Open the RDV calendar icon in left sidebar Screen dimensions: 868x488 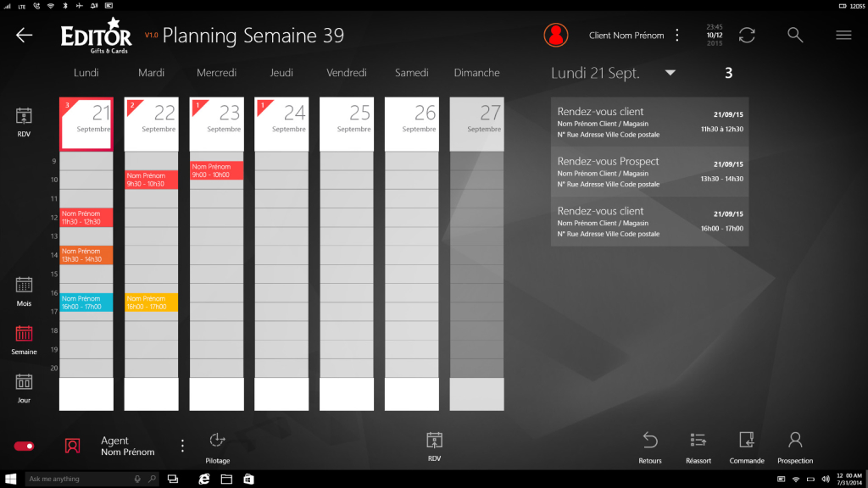[24, 117]
